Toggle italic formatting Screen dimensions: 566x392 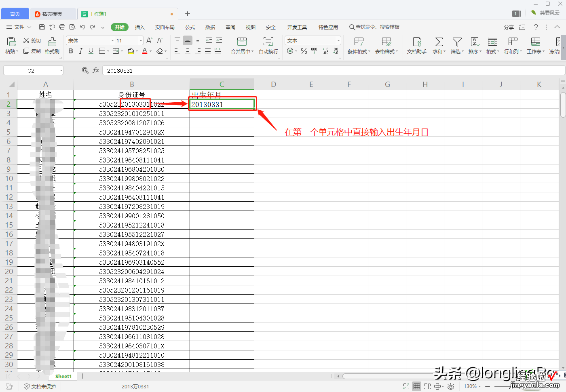coord(80,51)
